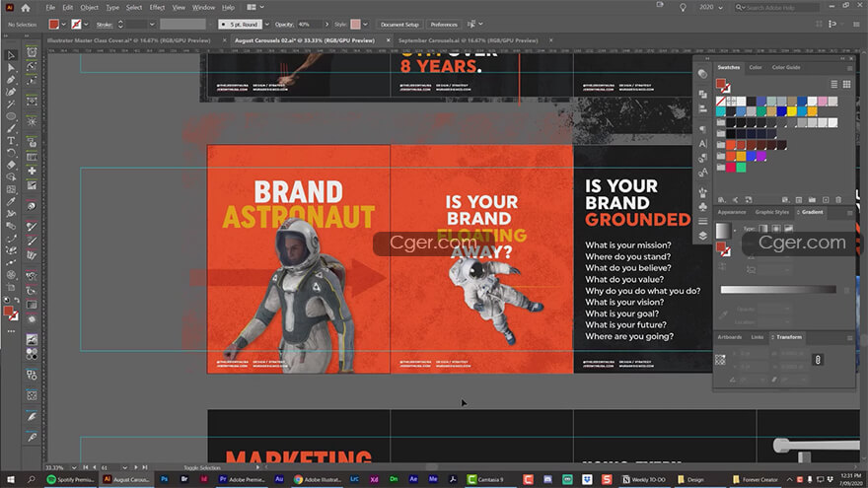This screenshot has width=868, height=488.
Task: Open the graphic Style dropdown
Action: (x=365, y=25)
